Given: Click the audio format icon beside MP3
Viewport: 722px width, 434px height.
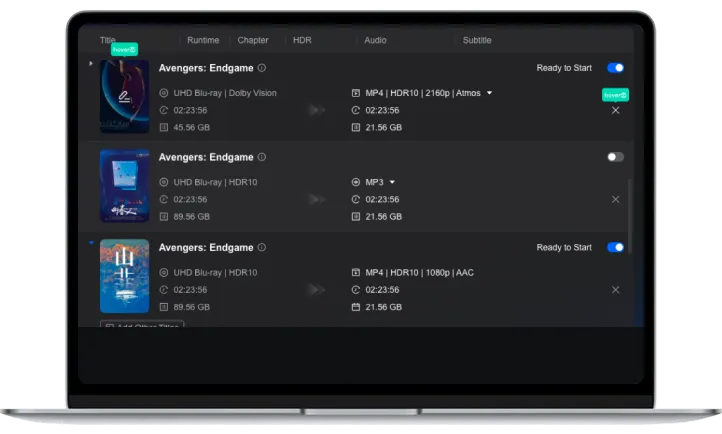Looking at the screenshot, I should click(x=356, y=182).
